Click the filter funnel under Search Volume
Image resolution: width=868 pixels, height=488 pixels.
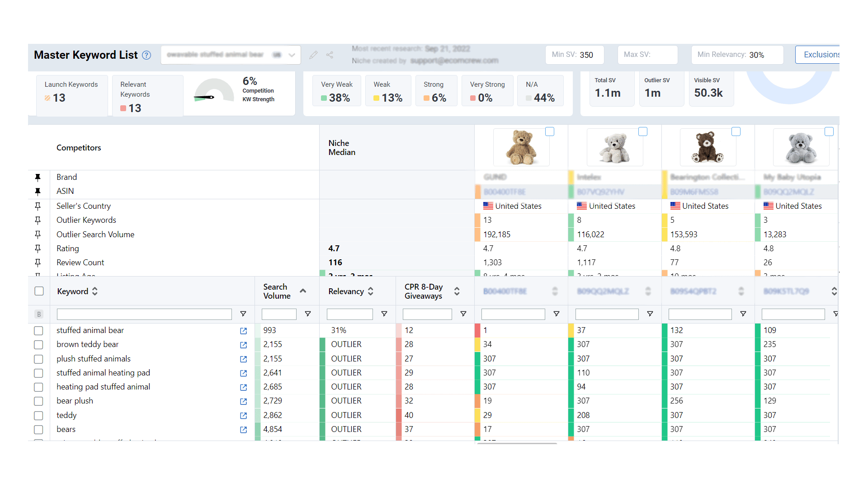coord(308,314)
